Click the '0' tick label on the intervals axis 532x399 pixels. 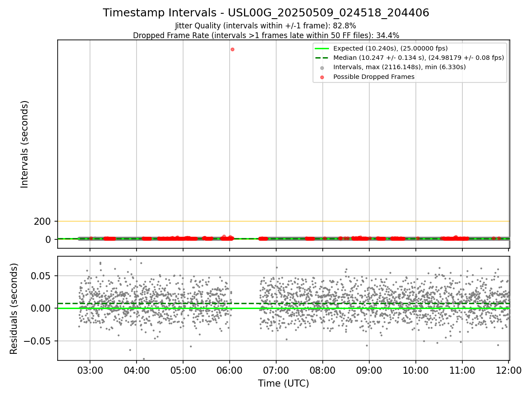49,239
